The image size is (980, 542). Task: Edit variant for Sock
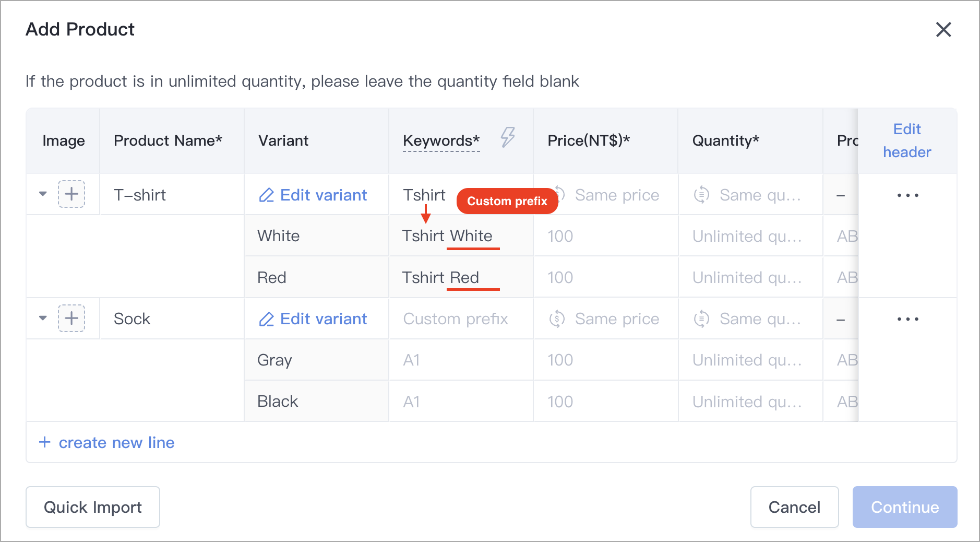tap(313, 319)
